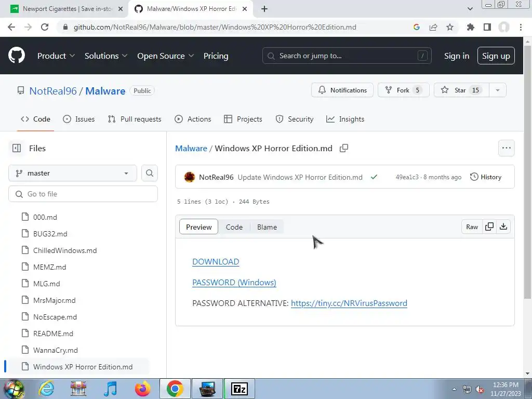
Task: Expand the Product menu
Action: pos(56,56)
